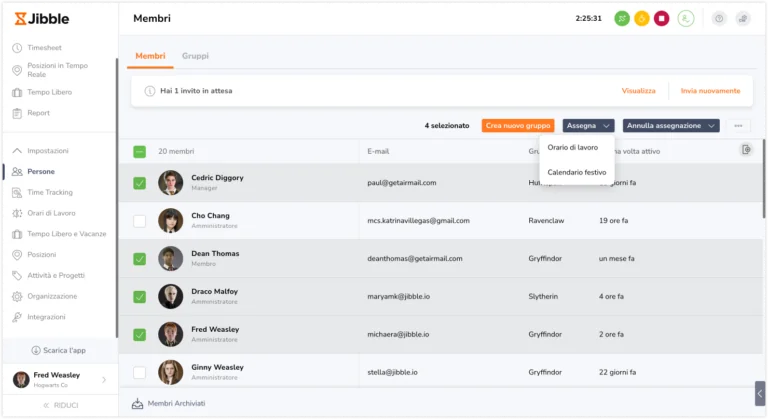This screenshot has height=419, width=768.
Task: Choose Calendario festivo option
Action: (x=576, y=172)
